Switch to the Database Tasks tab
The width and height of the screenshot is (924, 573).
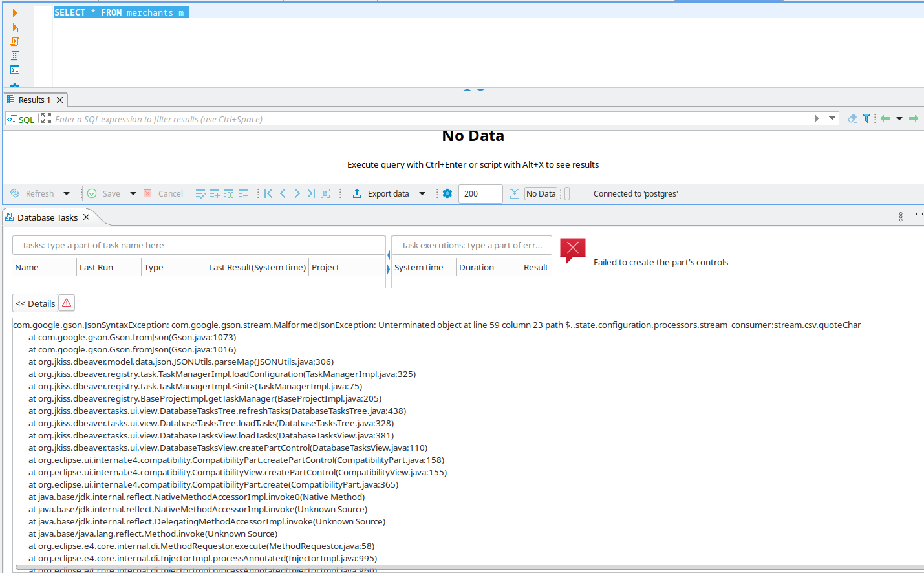[x=48, y=217]
